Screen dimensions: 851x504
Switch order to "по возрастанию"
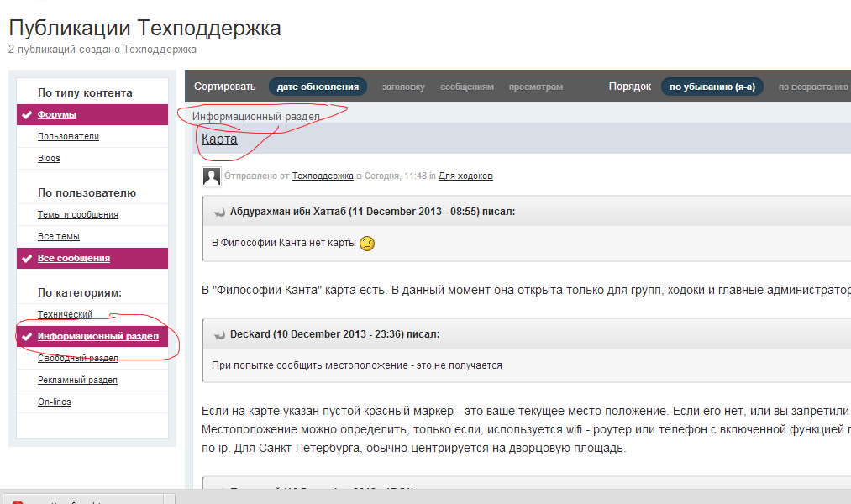pos(812,87)
